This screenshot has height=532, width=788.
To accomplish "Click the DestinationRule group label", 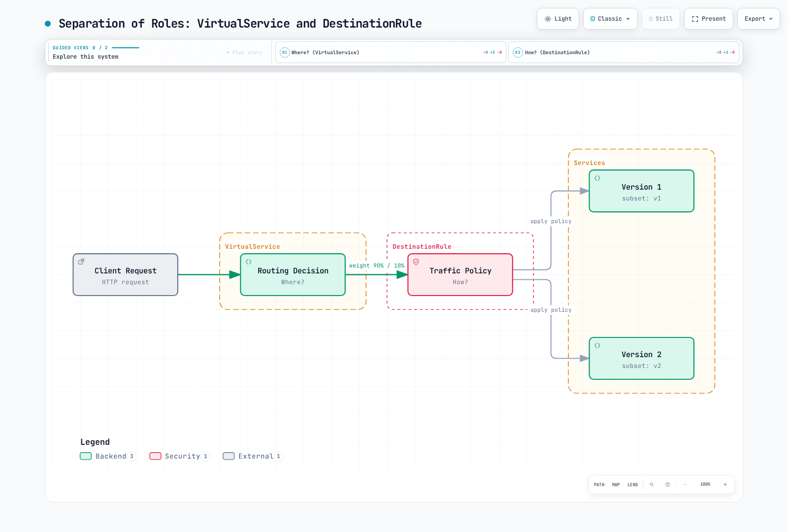I will (422, 247).
